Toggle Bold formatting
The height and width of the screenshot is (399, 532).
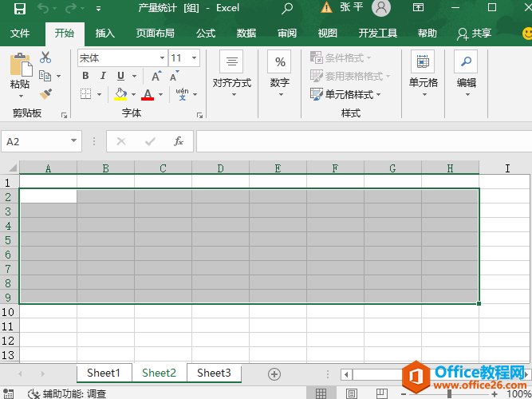pos(85,76)
